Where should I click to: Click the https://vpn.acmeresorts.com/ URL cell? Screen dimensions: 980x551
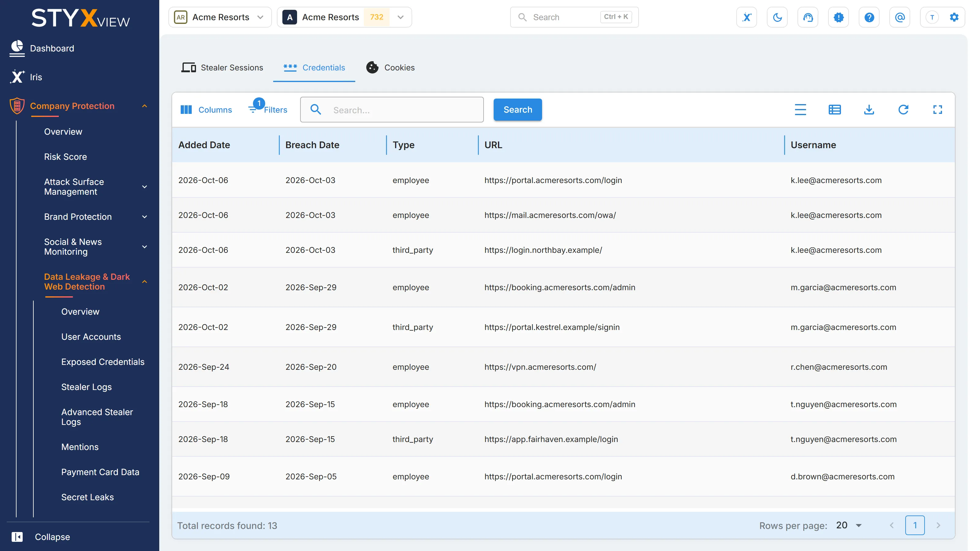click(x=540, y=367)
